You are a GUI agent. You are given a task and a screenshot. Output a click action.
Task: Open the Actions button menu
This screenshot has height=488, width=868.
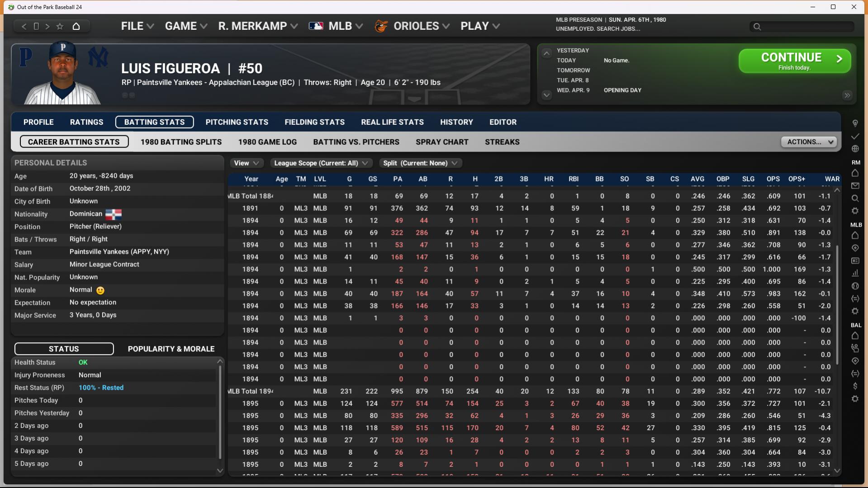point(809,142)
